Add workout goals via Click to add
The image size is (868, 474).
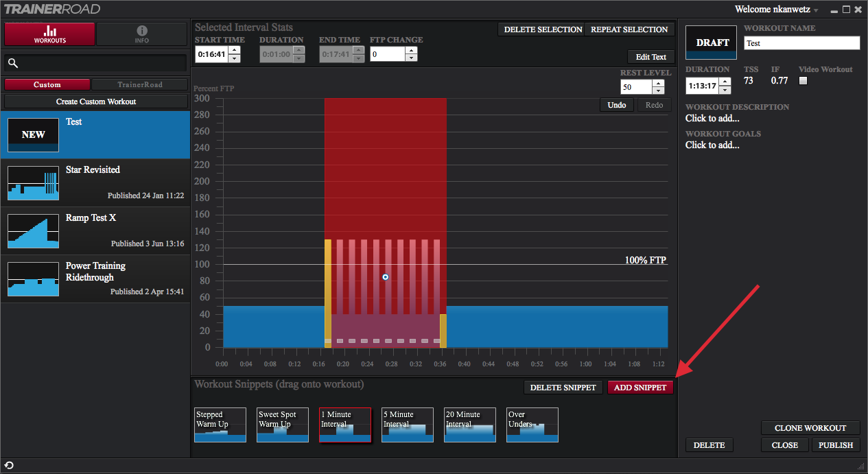tap(712, 145)
